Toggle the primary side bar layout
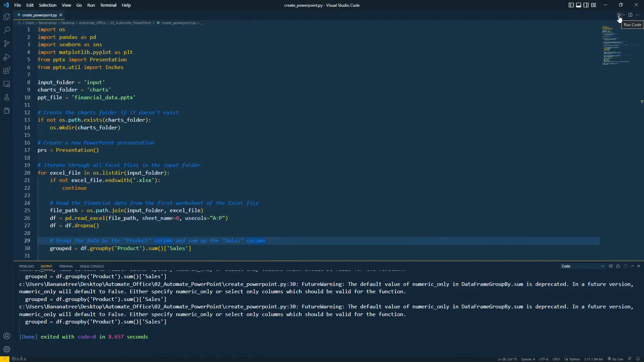This screenshot has width=644, height=362. (x=571, y=5)
